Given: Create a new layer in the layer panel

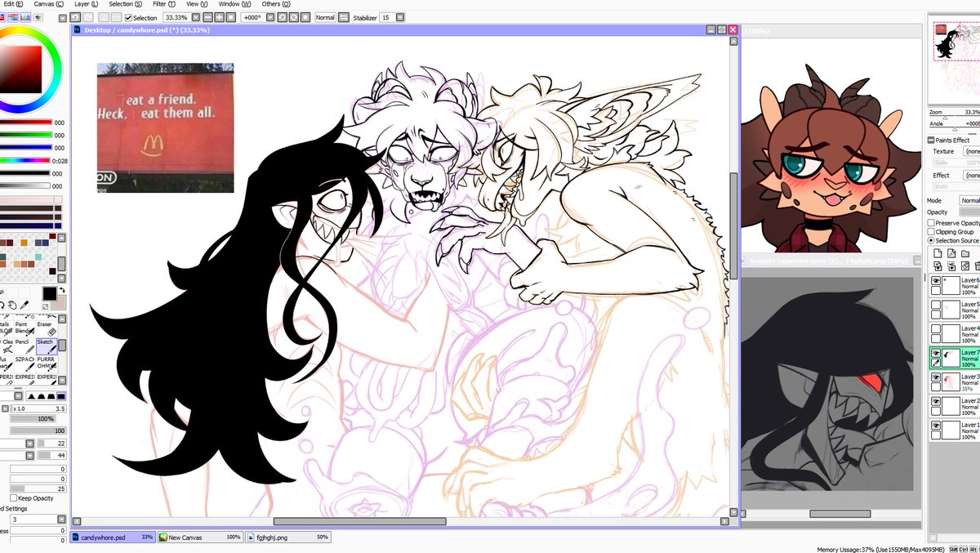Looking at the screenshot, I should (939, 253).
